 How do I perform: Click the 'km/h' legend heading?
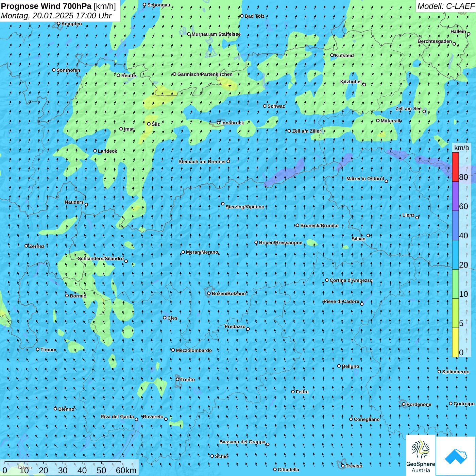[x=461, y=148]
